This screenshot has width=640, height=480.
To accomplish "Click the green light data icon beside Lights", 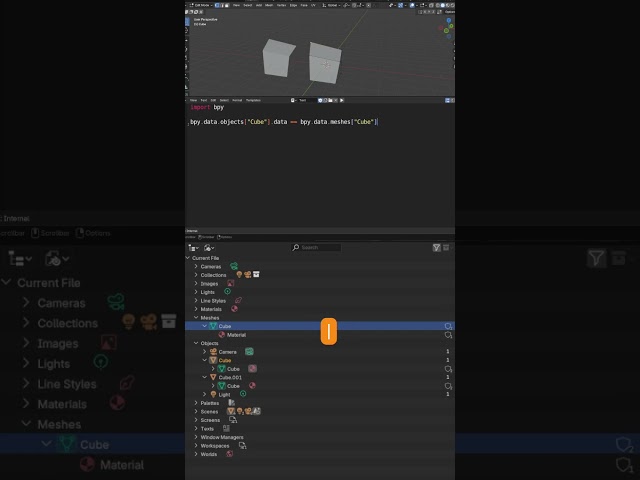I will [x=227, y=291].
